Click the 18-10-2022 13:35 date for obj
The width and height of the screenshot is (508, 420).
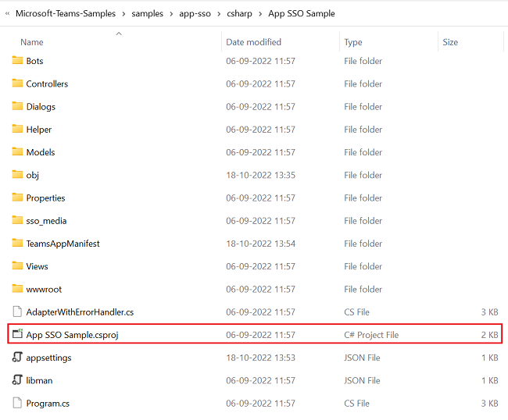click(x=260, y=175)
